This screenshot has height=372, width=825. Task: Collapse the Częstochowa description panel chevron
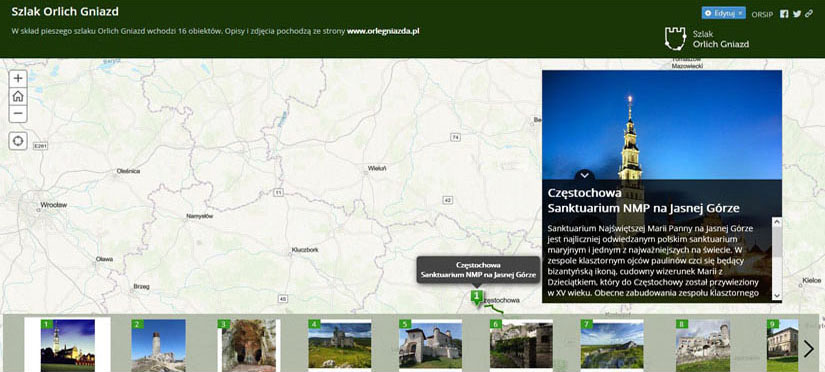585,176
